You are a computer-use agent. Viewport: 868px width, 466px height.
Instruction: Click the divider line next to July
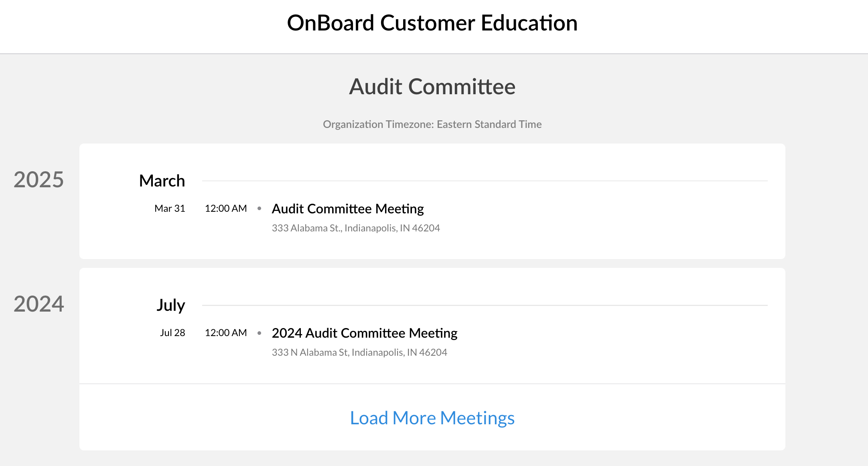[485, 305]
